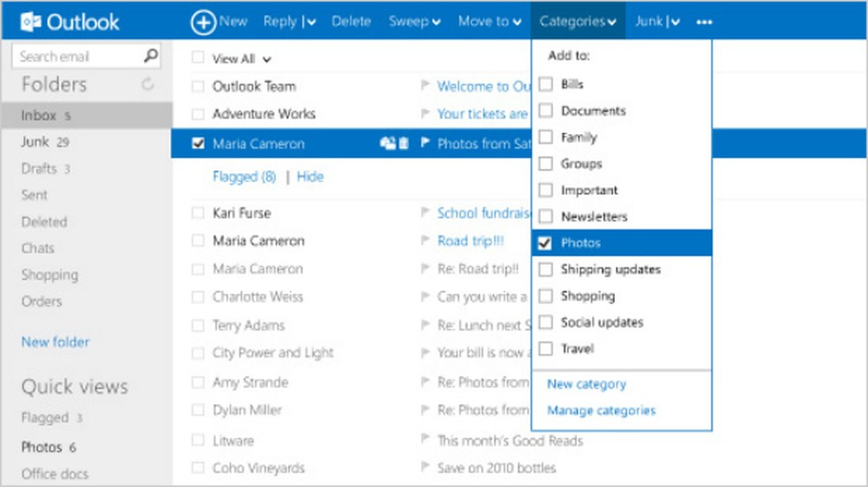Image resolution: width=868 pixels, height=487 pixels.
Task: Deselect the checked Maria Cameron email checkbox
Action: [198, 143]
